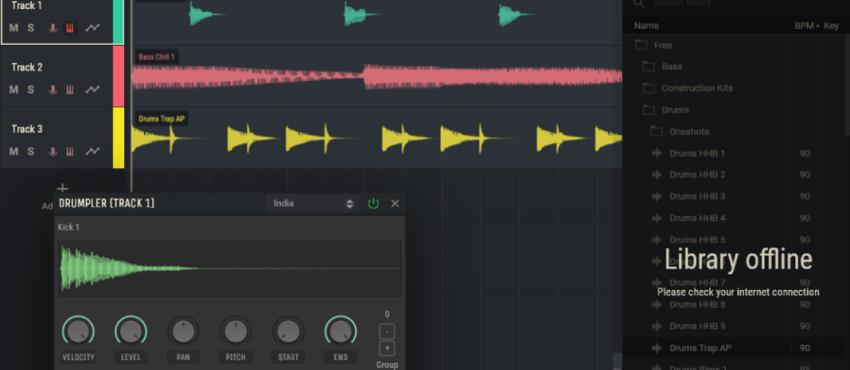Click the green Kick 1 waveform display
This screenshot has height=370, width=850.
pos(230,268)
